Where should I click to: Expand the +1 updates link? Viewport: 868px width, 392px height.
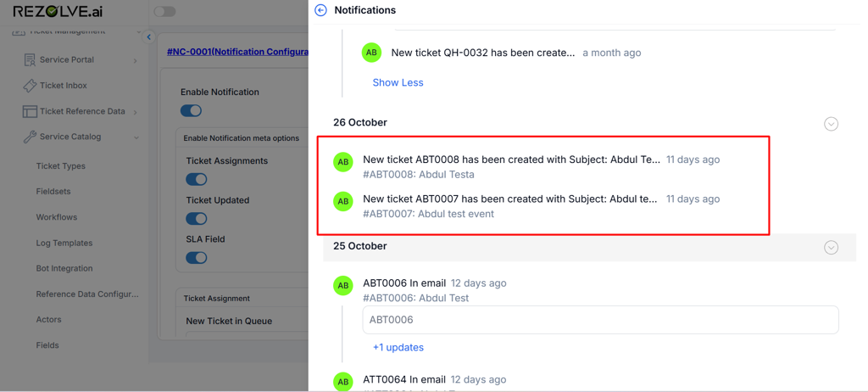(x=398, y=347)
